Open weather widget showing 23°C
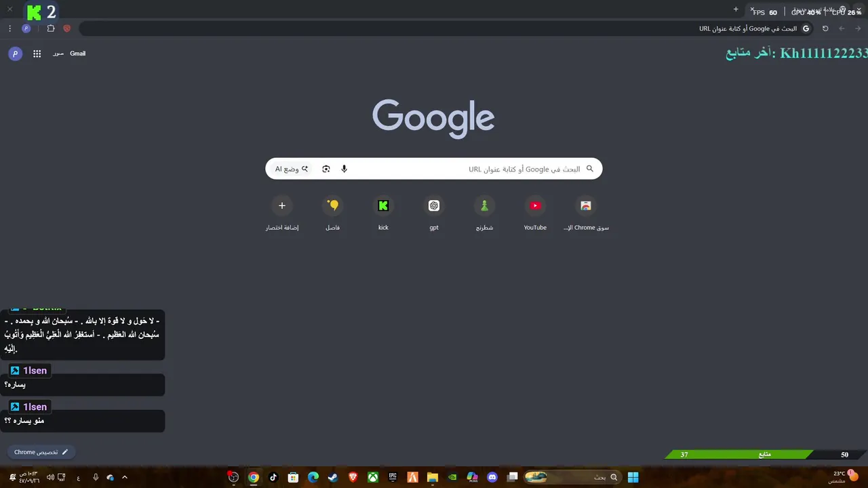 tap(844, 476)
